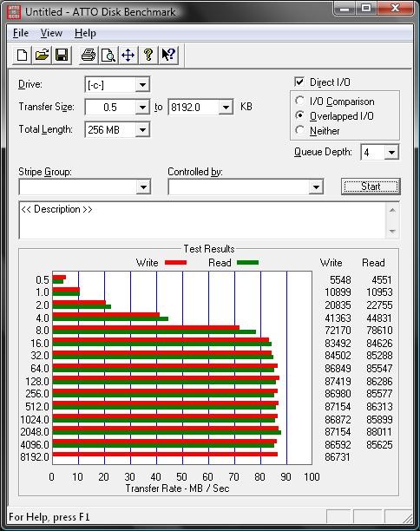Select the Neither radio option
Screen dimensions: 420x531
[299, 130]
